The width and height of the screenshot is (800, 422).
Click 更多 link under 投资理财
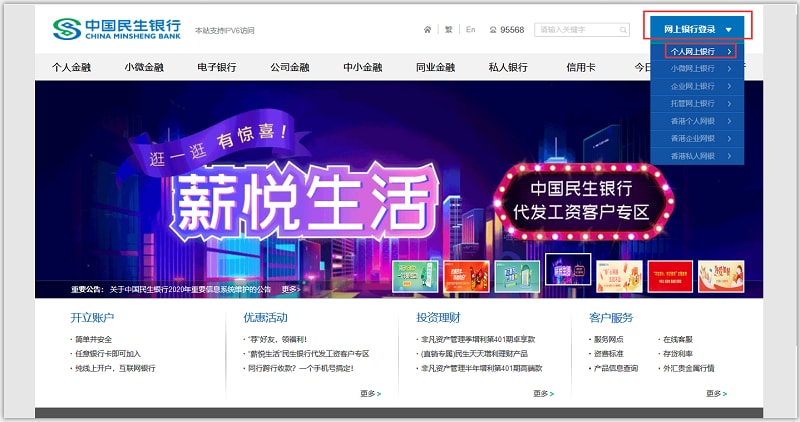pyautogui.click(x=543, y=393)
